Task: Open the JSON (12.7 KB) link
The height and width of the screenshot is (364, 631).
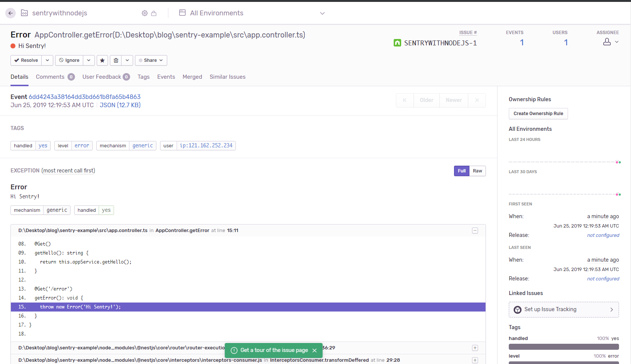Action: (120, 105)
